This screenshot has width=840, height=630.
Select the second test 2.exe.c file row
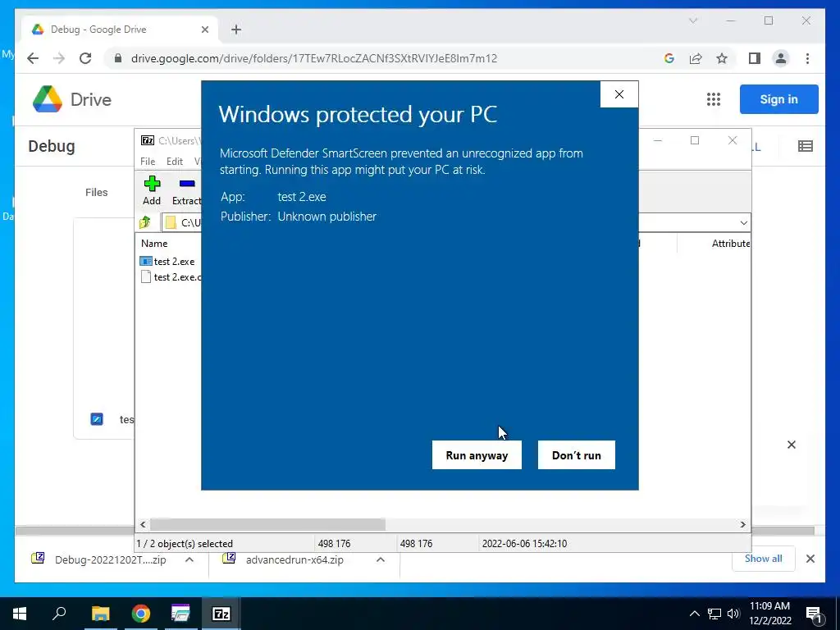tap(171, 277)
